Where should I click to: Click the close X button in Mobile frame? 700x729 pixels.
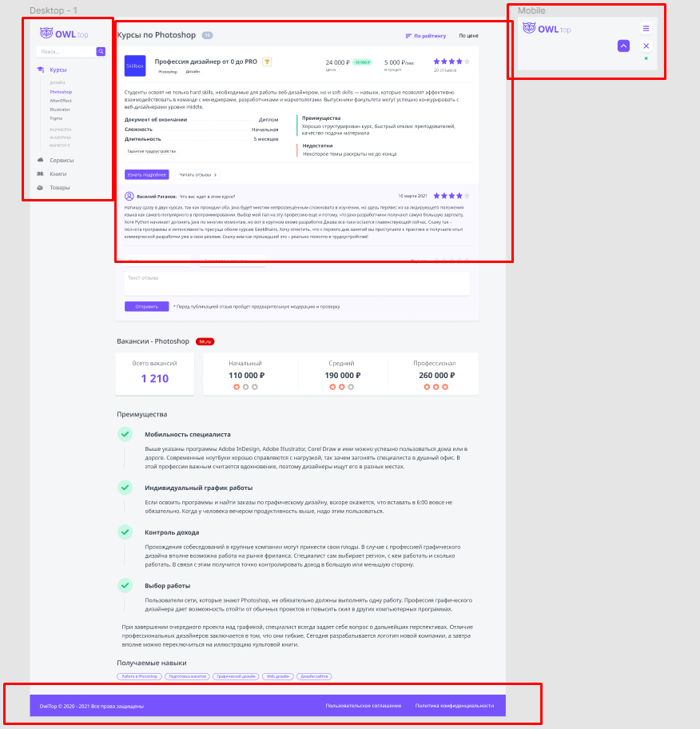[x=646, y=46]
